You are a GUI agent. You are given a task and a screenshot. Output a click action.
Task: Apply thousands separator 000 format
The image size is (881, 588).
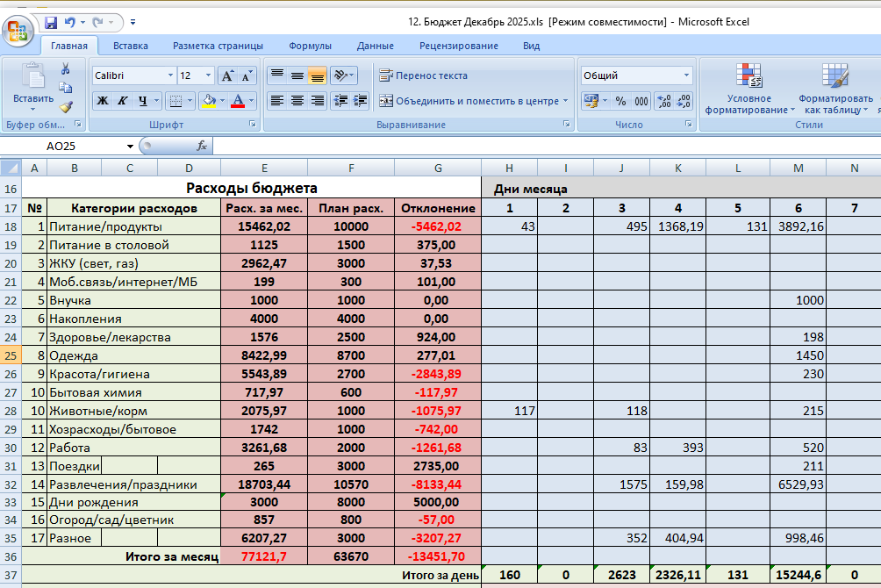pyautogui.click(x=641, y=101)
